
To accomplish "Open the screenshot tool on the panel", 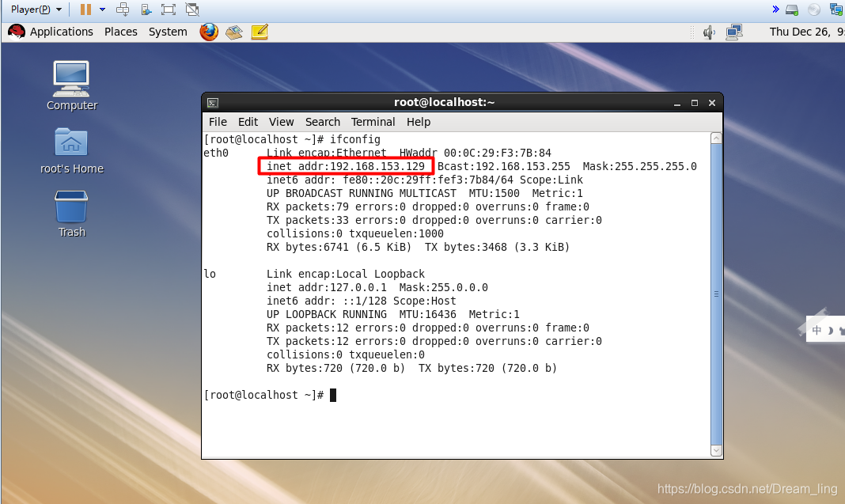I will pyautogui.click(x=234, y=32).
